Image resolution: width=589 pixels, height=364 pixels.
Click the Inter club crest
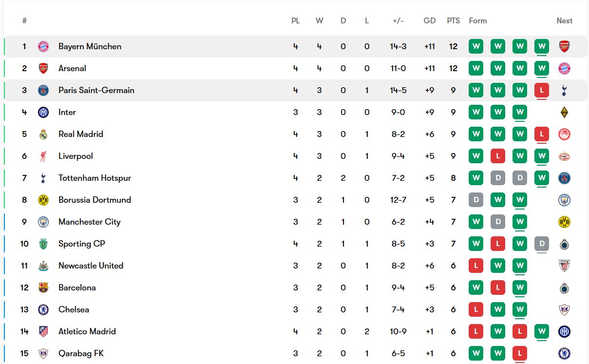tap(43, 113)
